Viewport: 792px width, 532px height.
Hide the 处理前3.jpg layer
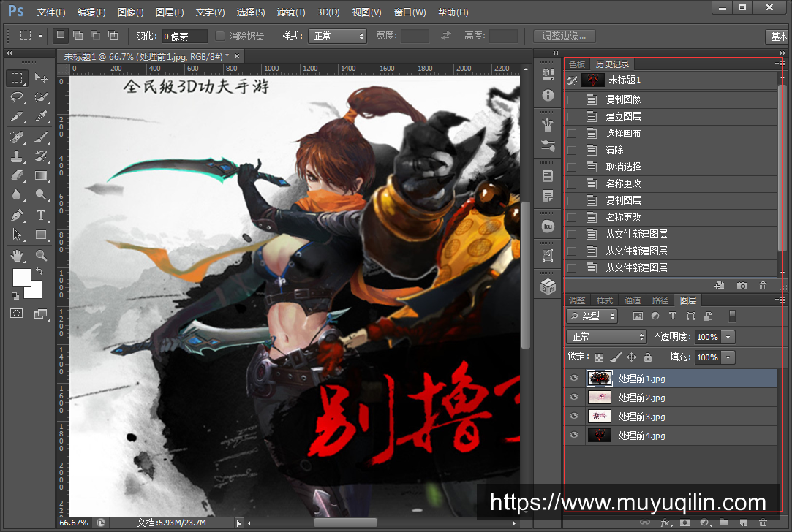pyautogui.click(x=574, y=416)
